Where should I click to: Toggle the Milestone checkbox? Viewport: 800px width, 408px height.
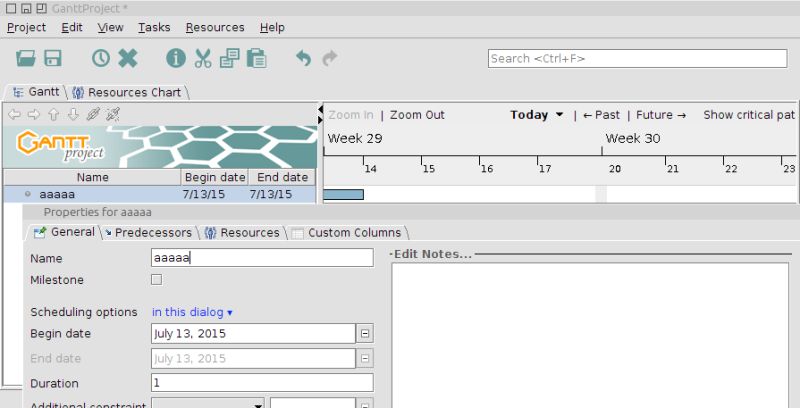pos(157,279)
